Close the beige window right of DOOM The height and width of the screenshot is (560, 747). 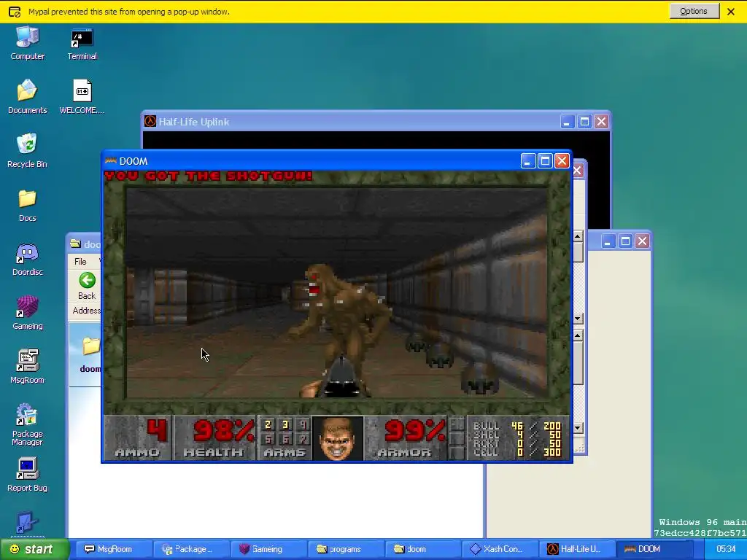[x=642, y=241]
